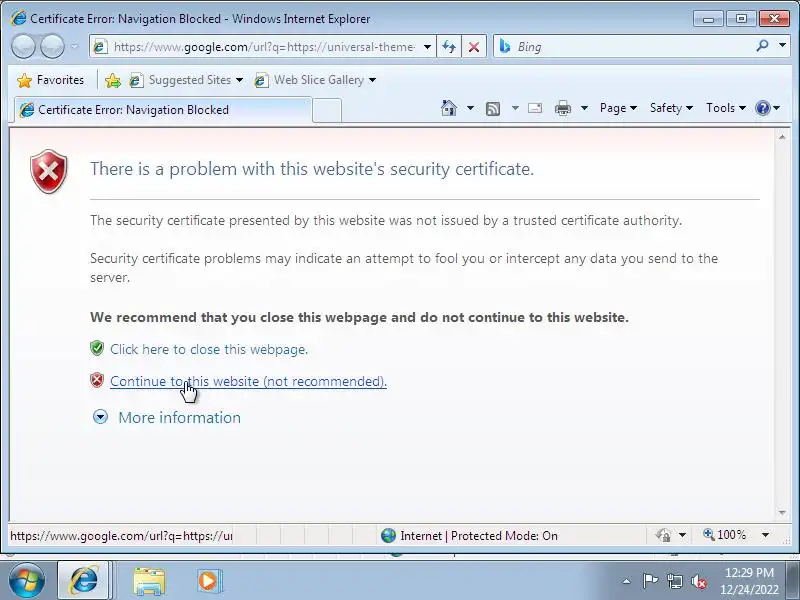Click the status bar privacy/lock icon
This screenshot has height=600, width=800.
[x=663, y=535]
